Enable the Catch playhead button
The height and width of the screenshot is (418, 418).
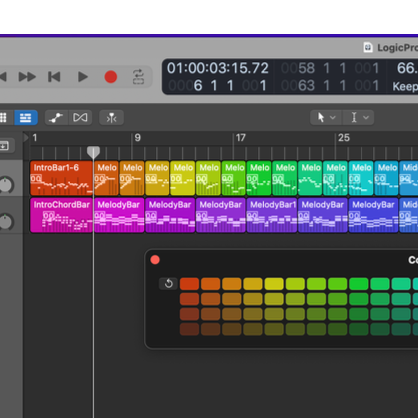pos(111,118)
